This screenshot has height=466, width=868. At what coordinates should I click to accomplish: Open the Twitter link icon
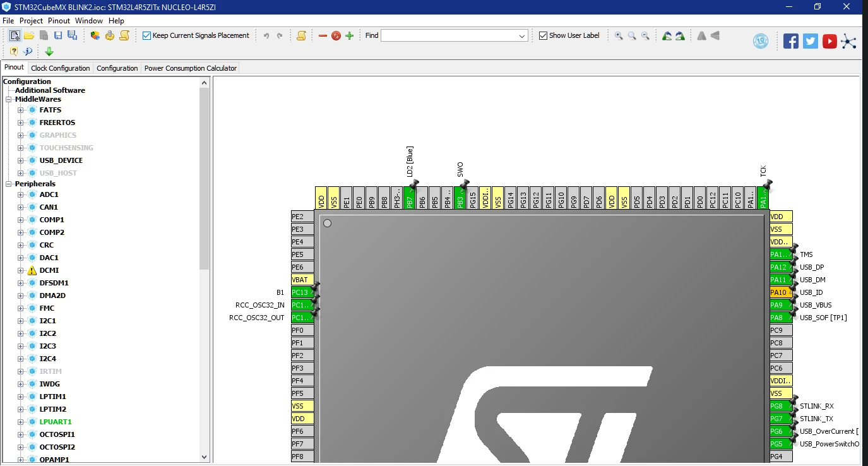(x=811, y=41)
